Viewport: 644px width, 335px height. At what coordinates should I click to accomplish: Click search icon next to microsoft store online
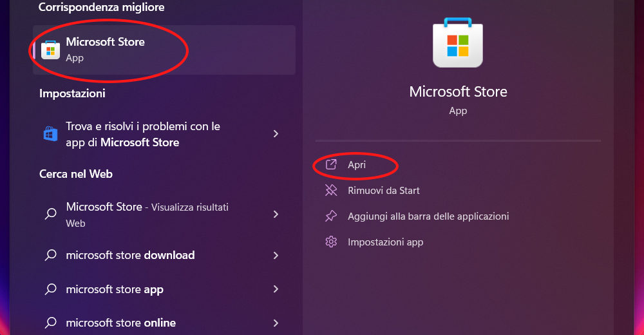pyautogui.click(x=50, y=323)
